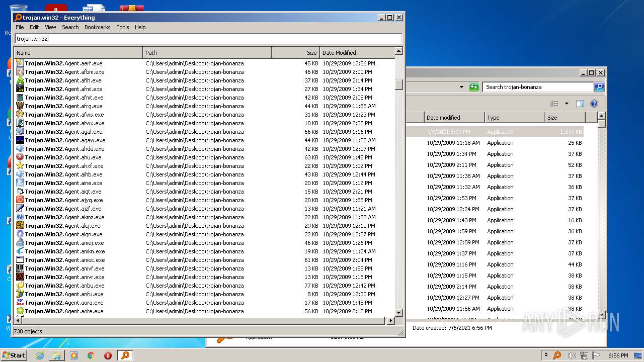Image resolution: width=644 pixels, height=362 pixels.
Task: Click the icon of Trojan.Win32.Agent.aflh.exe
Action: [x=20, y=80]
